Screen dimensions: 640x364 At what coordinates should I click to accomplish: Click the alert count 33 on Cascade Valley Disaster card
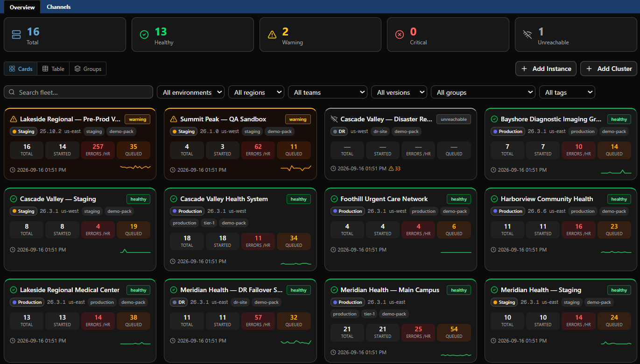[394, 168]
